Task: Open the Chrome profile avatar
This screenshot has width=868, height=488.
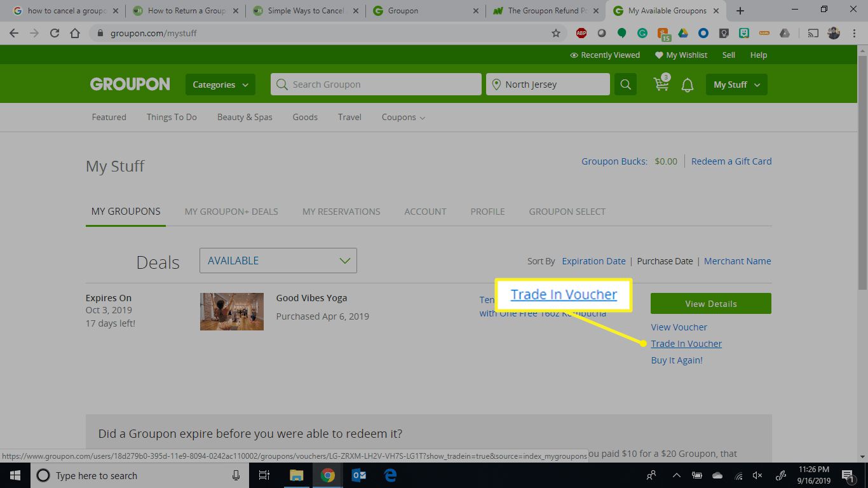Action: click(834, 33)
